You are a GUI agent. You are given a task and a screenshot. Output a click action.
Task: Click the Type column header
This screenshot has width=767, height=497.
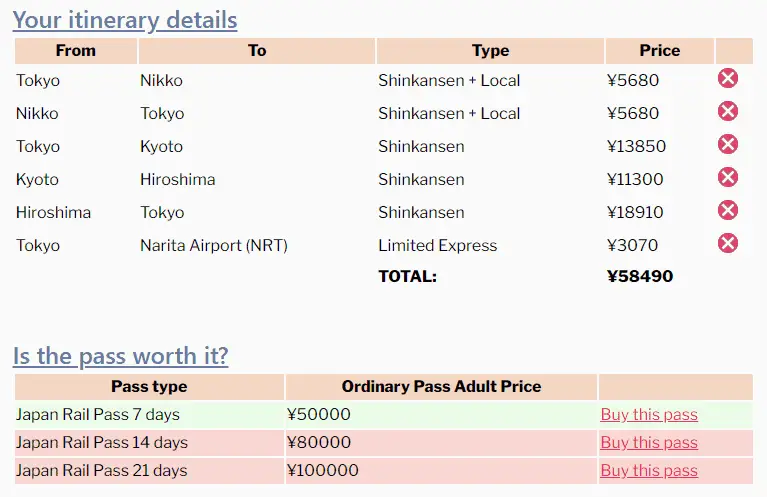(490, 51)
